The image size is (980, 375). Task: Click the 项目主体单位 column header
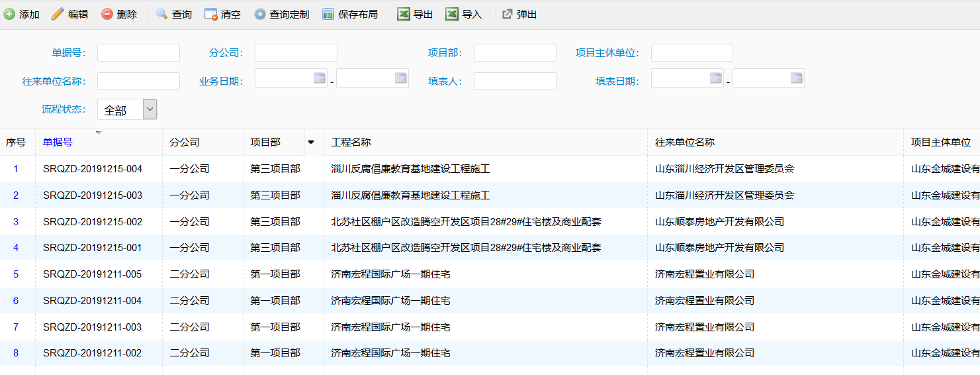[941, 142]
